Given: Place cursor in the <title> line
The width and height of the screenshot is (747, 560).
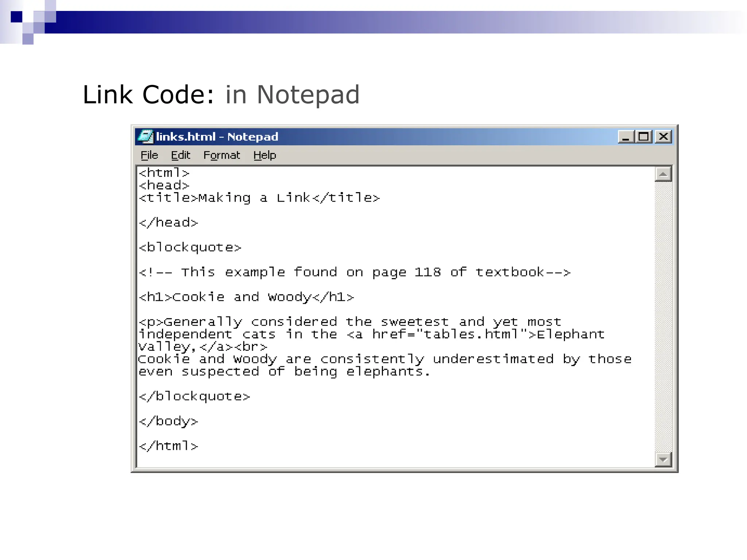Looking at the screenshot, I should point(259,198).
